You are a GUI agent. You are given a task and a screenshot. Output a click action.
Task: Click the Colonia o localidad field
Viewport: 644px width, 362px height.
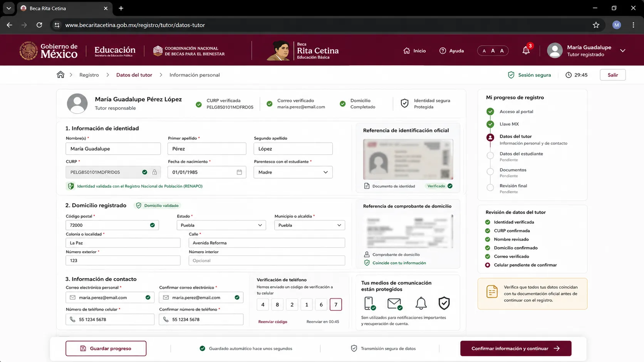tap(123, 243)
